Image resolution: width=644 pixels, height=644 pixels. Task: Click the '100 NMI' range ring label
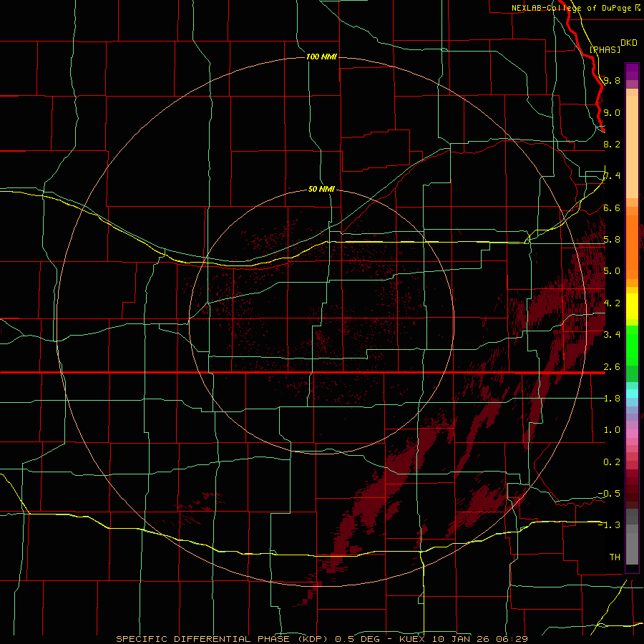321,57
